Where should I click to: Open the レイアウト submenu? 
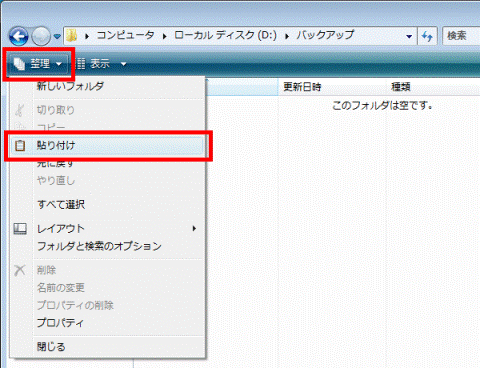click(x=107, y=229)
